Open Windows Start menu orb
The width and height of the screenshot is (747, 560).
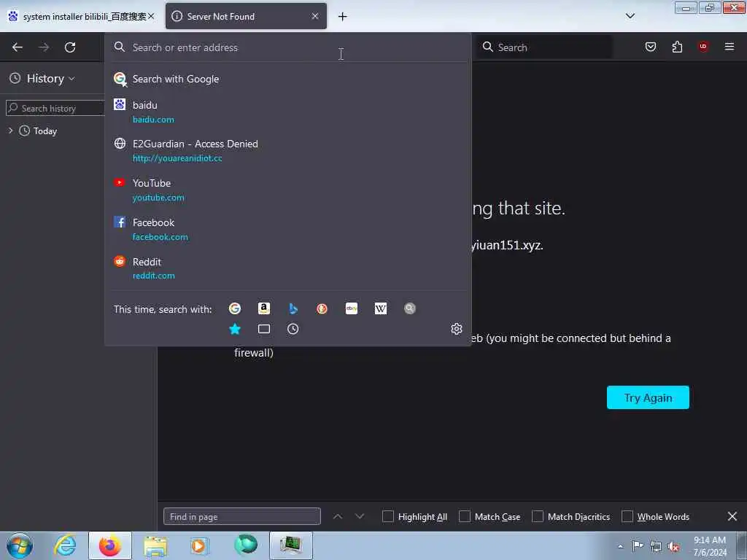(20, 545)
